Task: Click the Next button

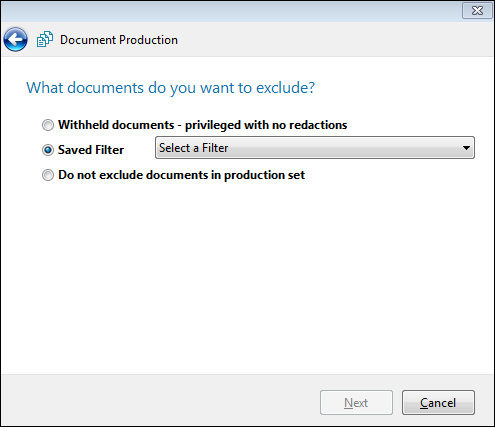Action: (x=356, y=403)
